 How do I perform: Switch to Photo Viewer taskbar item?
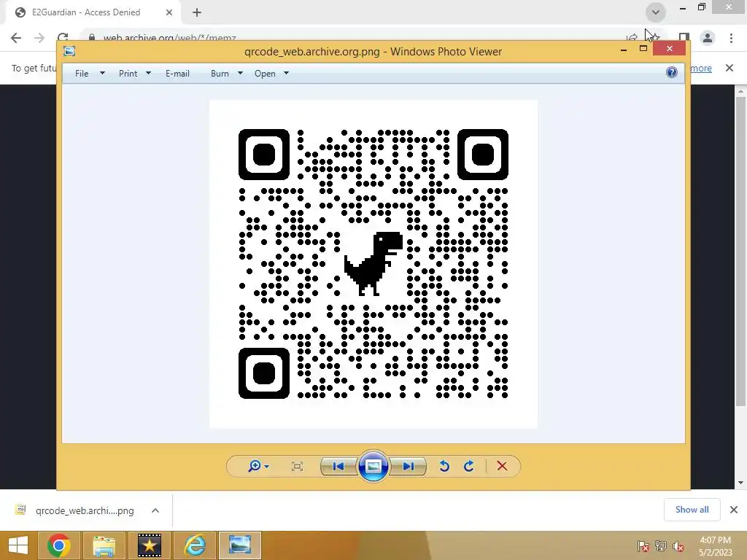pos(239,545)
